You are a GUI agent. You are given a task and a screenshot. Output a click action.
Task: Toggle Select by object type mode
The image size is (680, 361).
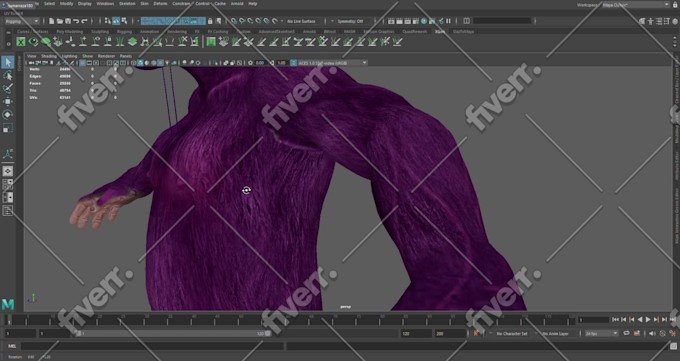point(116,21)
